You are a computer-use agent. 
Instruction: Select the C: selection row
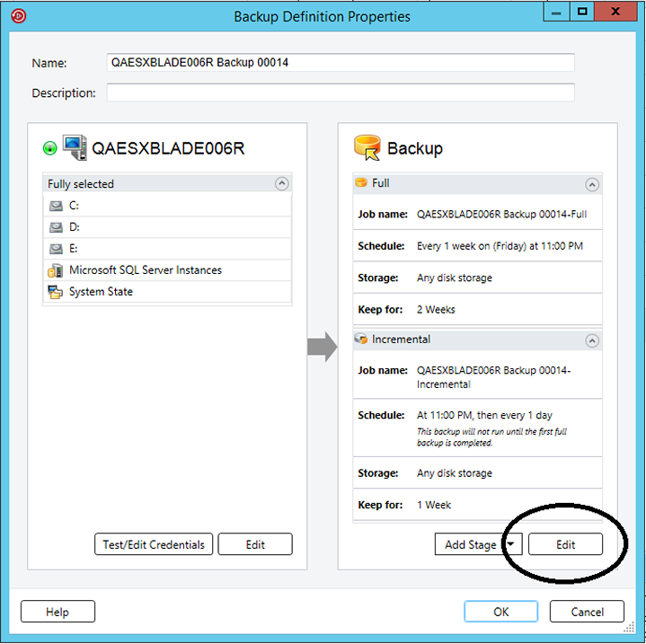[x=167, y=206]
